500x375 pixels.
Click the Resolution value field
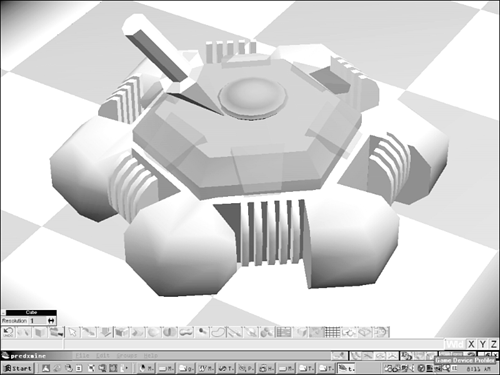pos(38,321)
